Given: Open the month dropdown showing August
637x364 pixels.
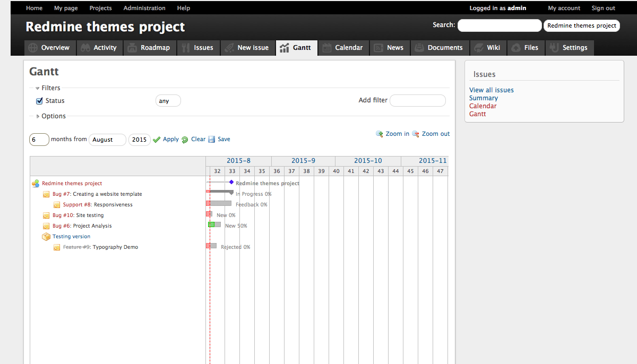Looking at the screenshot, I should 108,140.
